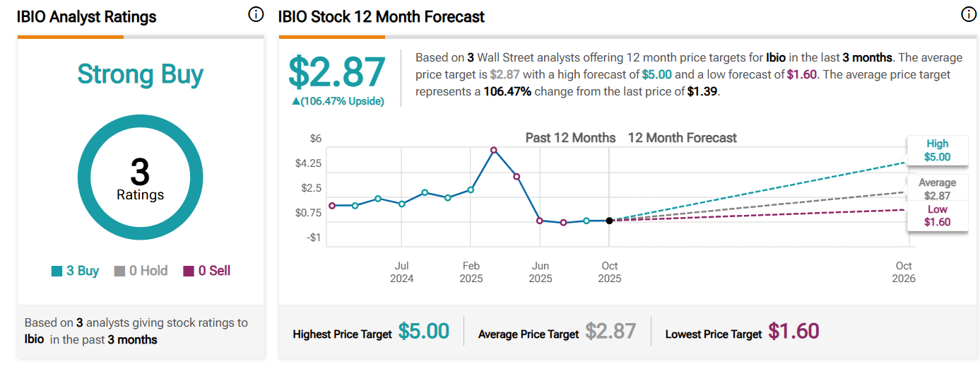Click the Strong Buy consensus heading

pos(140,74)
